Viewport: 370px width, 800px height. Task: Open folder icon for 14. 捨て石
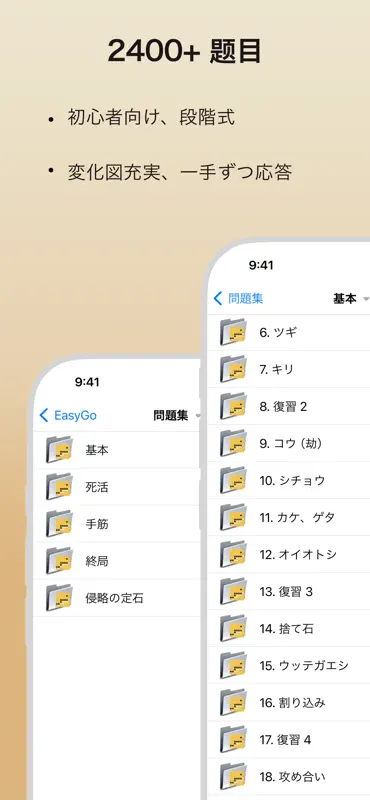(x=233, y=628)
